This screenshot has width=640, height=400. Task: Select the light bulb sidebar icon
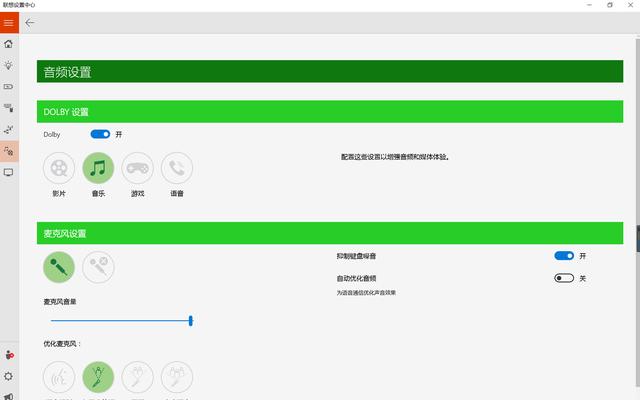pyautogui.click(x=9, y=65)
